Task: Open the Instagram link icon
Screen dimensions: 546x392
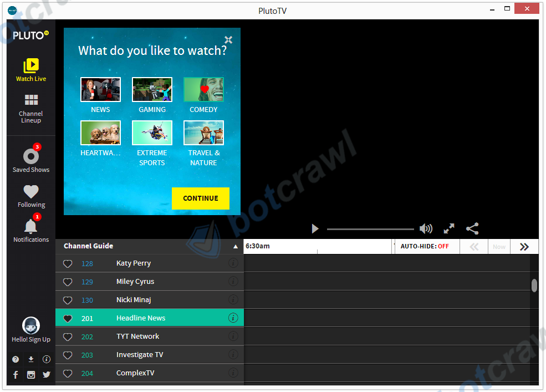Action: (31, 375)
